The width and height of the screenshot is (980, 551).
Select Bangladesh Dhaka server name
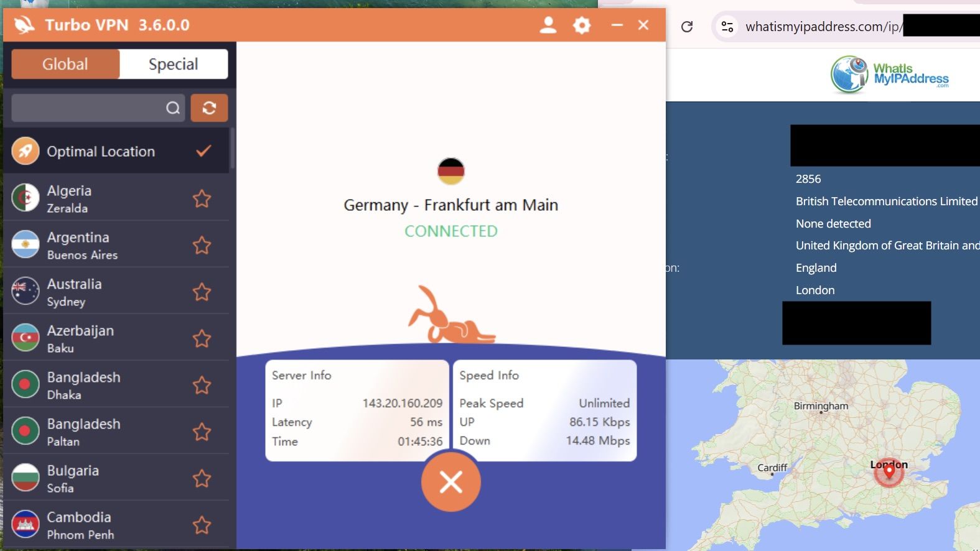(x=83, y=386)
